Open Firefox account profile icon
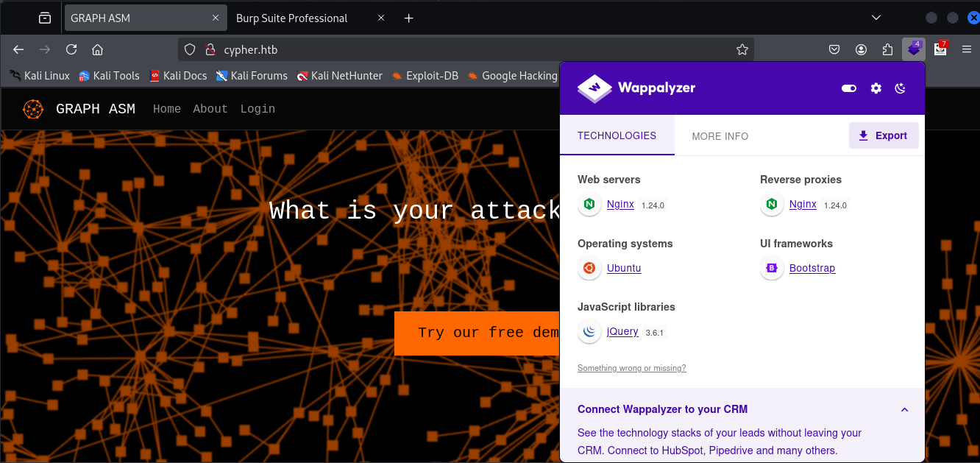 click(861, 49)
